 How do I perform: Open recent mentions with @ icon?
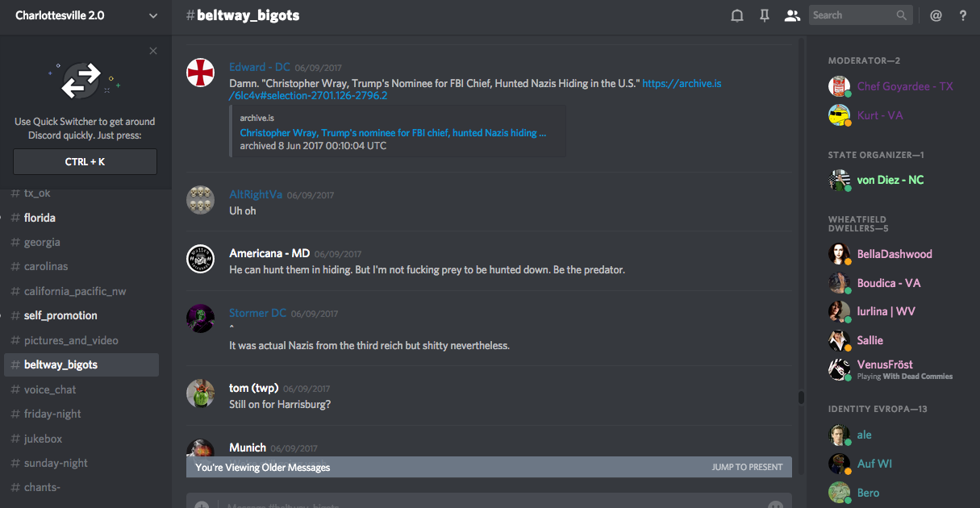click(936, 15)
